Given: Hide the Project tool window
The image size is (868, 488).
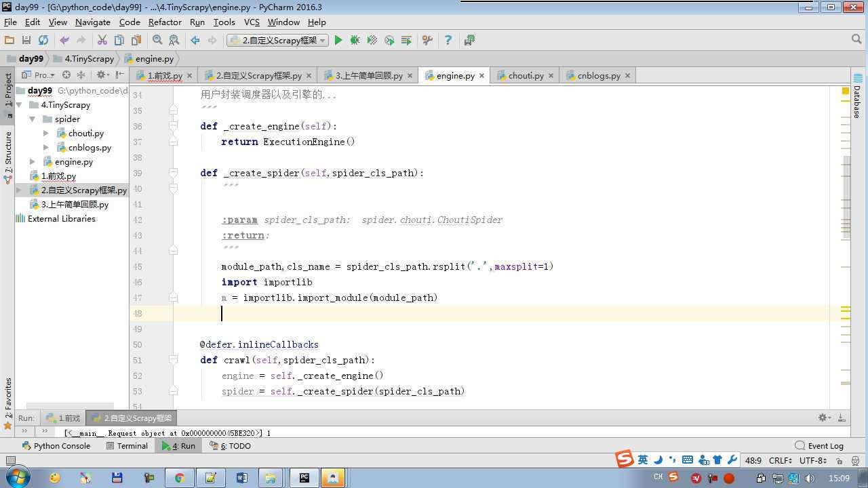Looking at the screenshot, I should [x=119, y=75].
